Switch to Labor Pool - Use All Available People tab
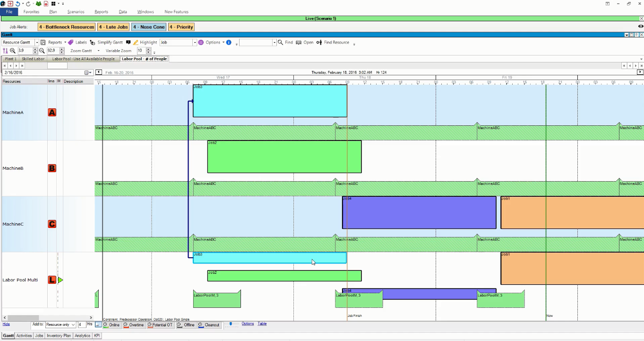Screen dimensions: 644x341 [84, 59]
